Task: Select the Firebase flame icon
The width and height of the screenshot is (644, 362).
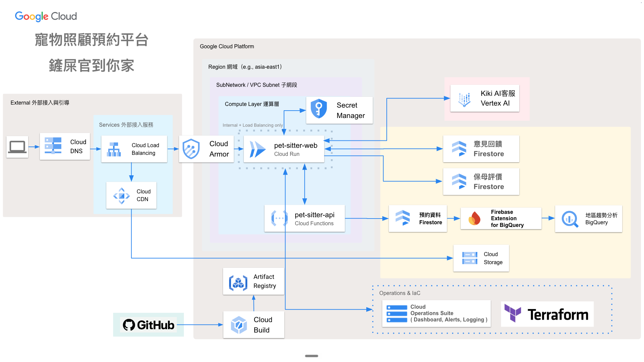Action: click(x=474, y=219)
